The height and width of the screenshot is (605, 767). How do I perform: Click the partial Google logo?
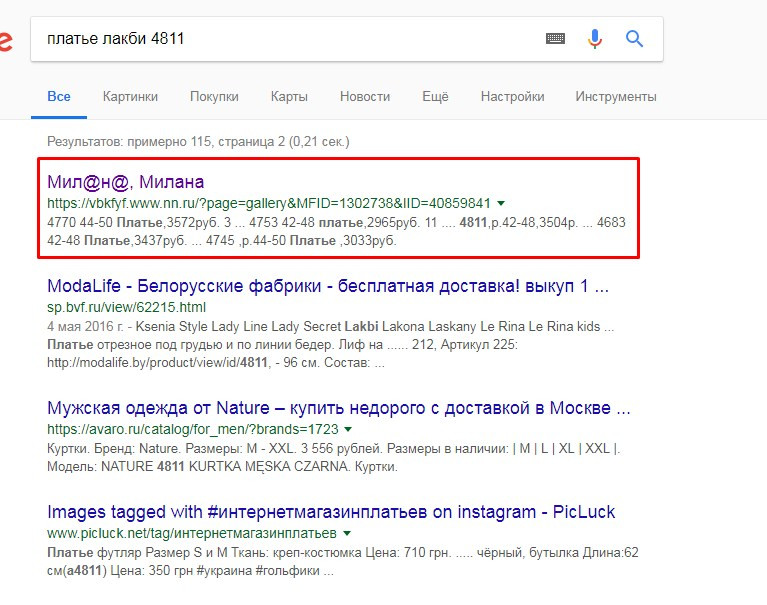click(x=5, y=41)
